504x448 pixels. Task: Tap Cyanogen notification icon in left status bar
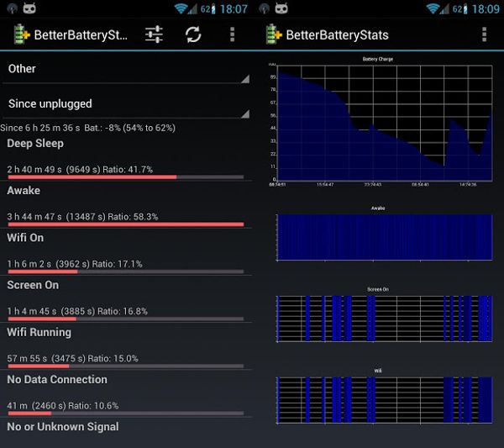(31, 8)
